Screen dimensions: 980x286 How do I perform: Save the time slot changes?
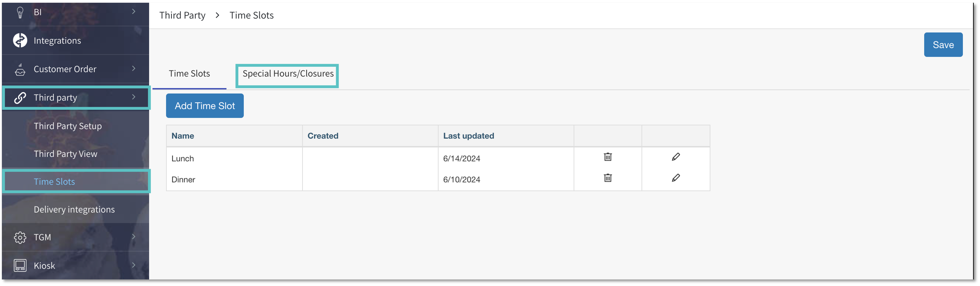pyautogui.click(x=943, y=45)
